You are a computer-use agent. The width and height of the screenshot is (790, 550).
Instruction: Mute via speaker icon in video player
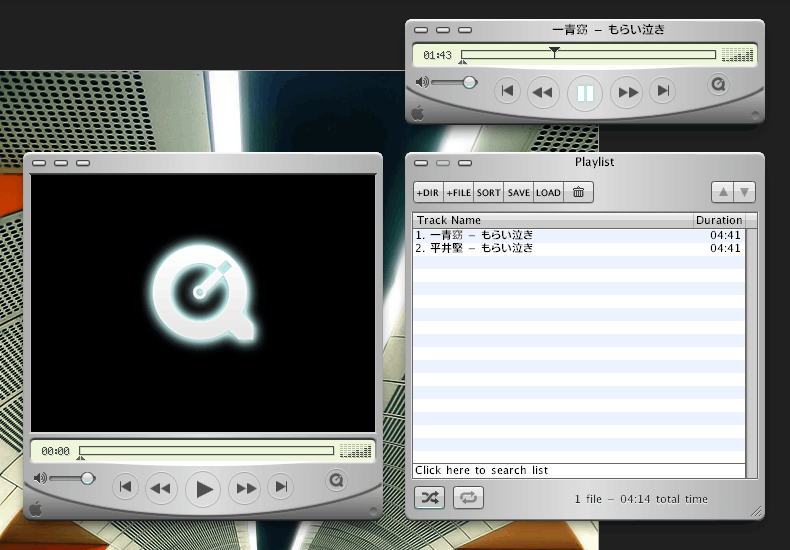point(40,478)
